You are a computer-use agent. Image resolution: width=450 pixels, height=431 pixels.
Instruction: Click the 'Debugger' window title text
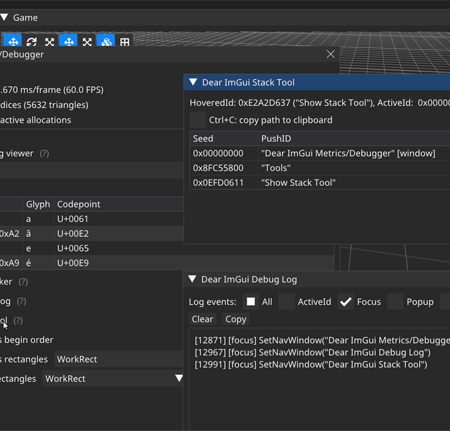point(23,54)
